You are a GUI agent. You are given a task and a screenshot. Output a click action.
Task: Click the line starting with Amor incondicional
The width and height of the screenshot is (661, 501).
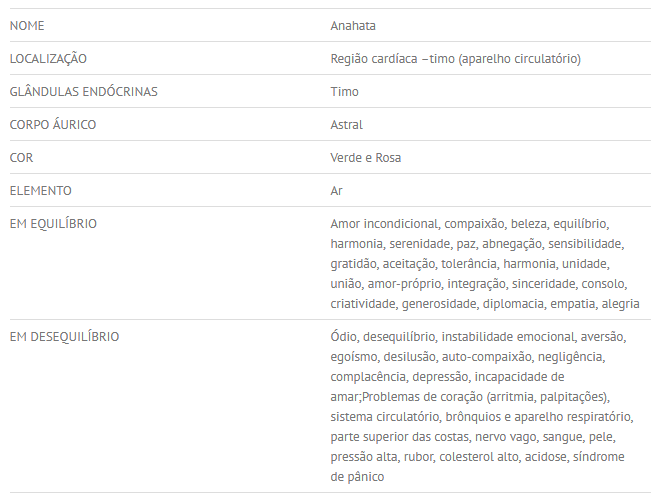(x=469, y=223)
